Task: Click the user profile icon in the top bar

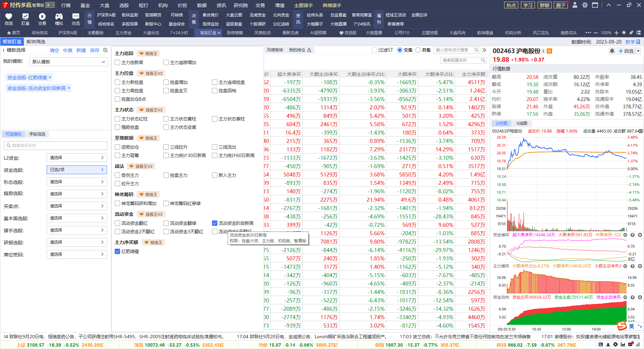Action: tap(575, 5)
